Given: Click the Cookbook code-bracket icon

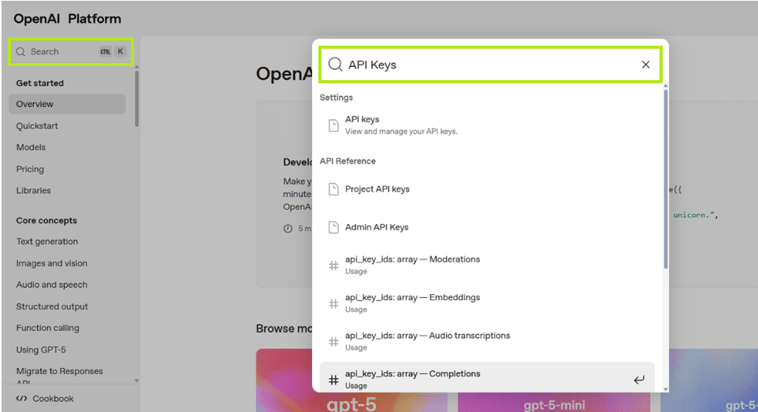Looking at the screenshot, I should (21, 398).
